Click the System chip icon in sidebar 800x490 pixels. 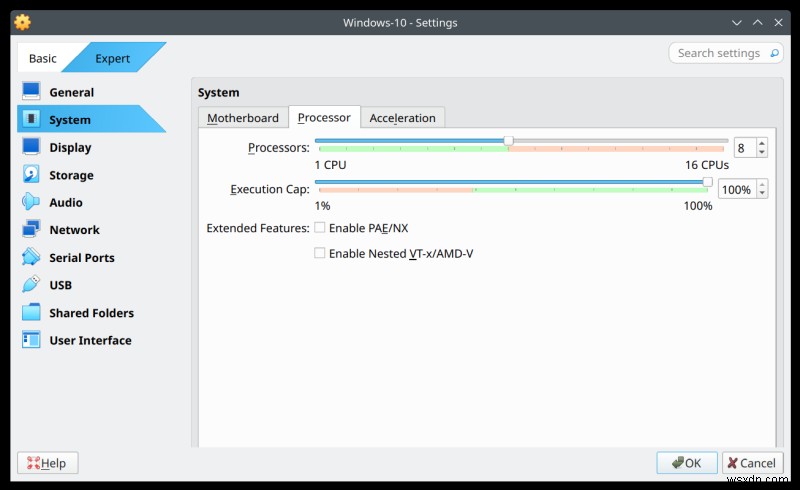coord(31,119)
